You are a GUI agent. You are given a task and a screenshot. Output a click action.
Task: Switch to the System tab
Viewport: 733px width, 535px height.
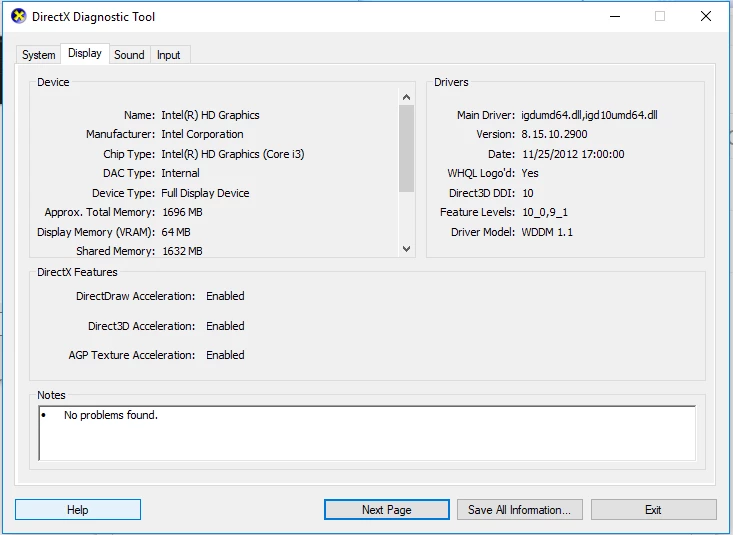coord(38,55)
